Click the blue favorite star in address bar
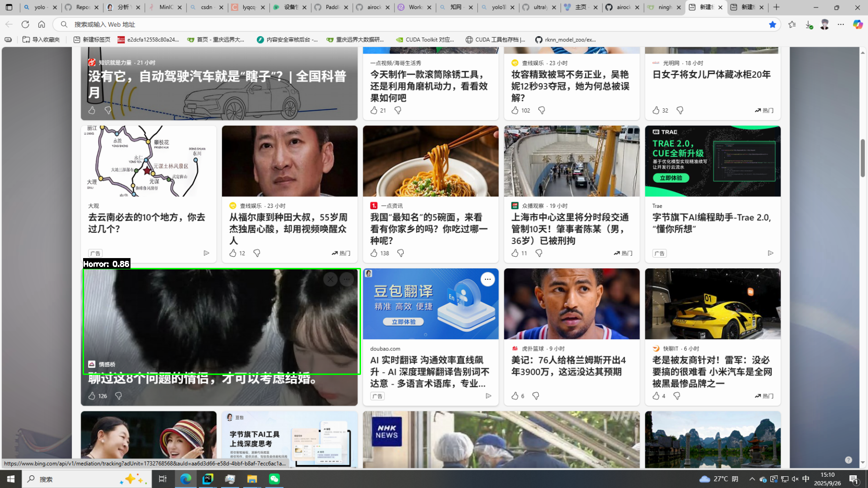Screen dimensions: 868x488 pos(772,24)
